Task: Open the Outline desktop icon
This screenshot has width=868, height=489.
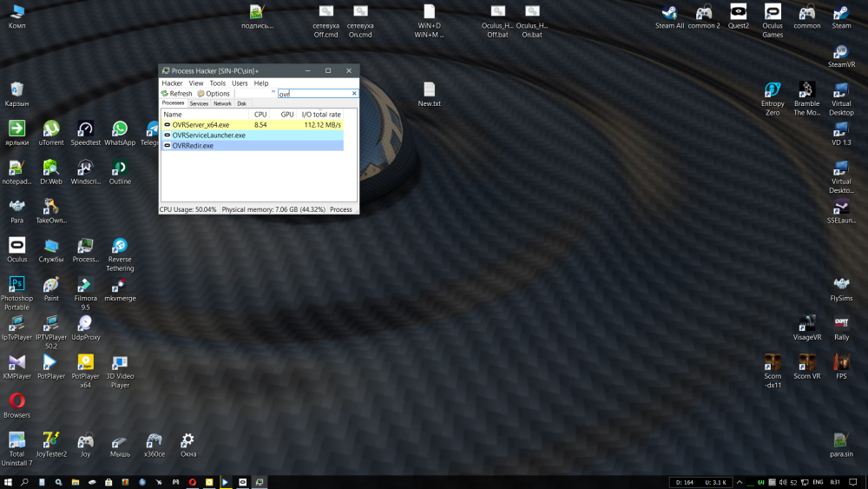Action: pyautogui.click(x=120, y=172)
